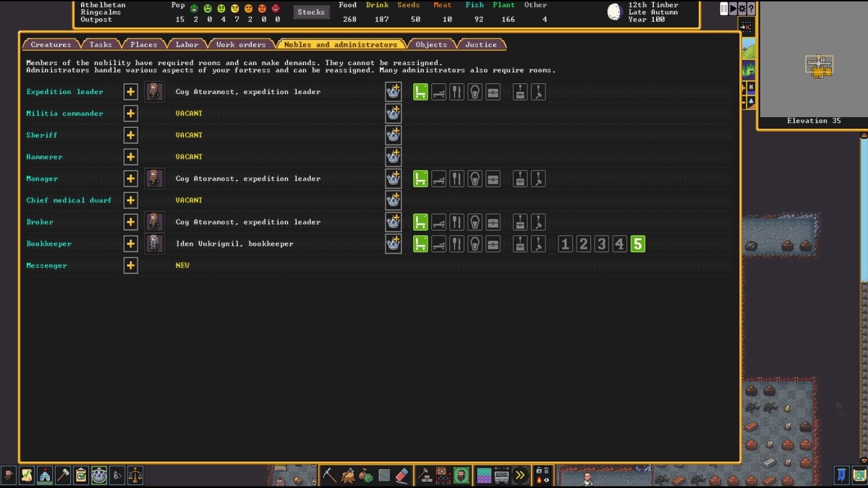The width and height of the screenshot is (868, 488).
Task: Click the 'Expedition leader' position label
Action: coord(64,92)
